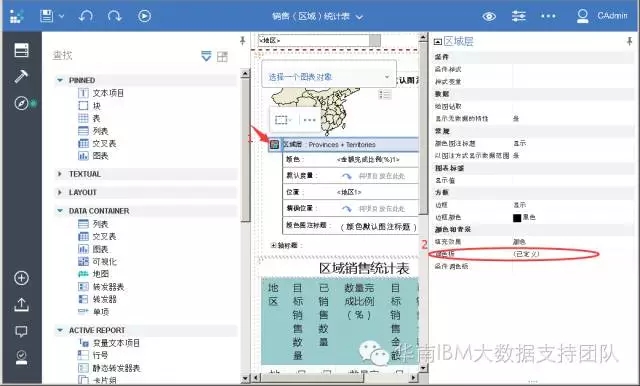Toggle the properties pane sliders icon
The image size is (640, 386).
519,16
